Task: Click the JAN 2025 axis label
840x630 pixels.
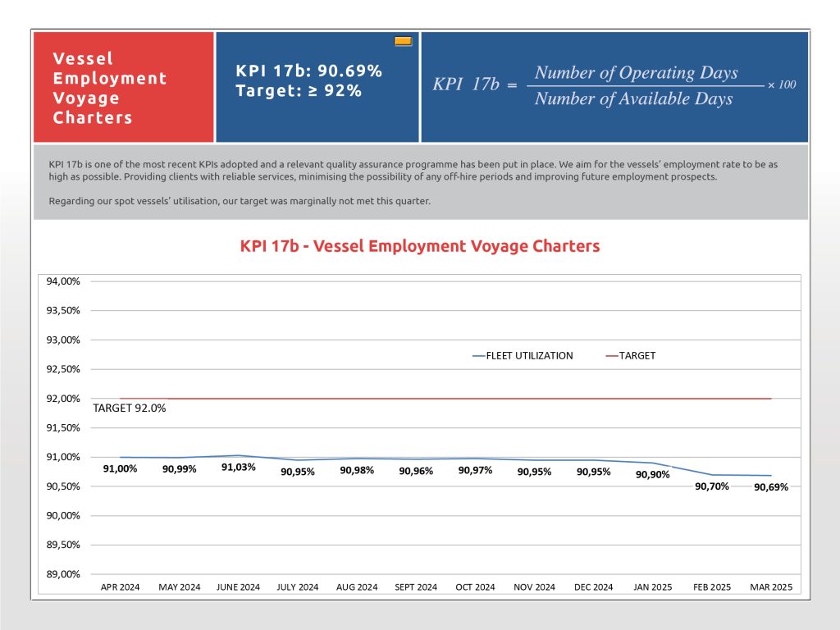Action: point(652,587)
